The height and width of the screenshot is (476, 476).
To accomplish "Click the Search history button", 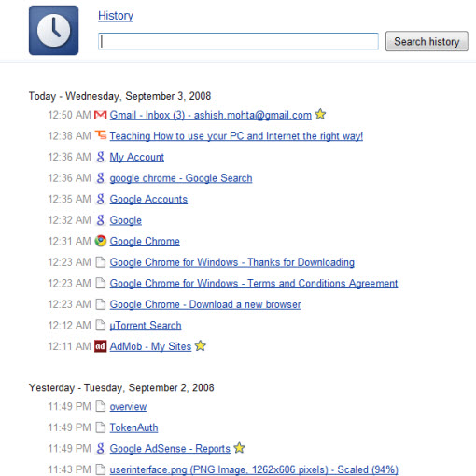I will pos(427,41).
